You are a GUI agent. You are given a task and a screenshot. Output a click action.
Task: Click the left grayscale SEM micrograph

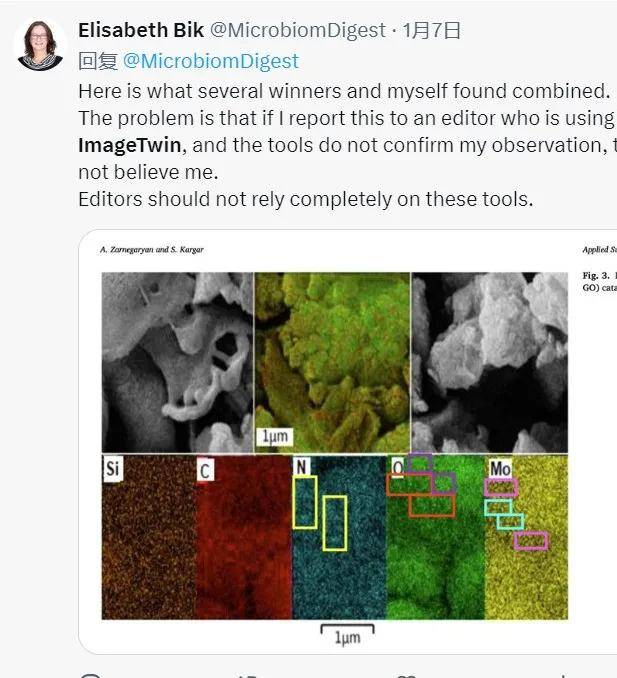point(177,362)
